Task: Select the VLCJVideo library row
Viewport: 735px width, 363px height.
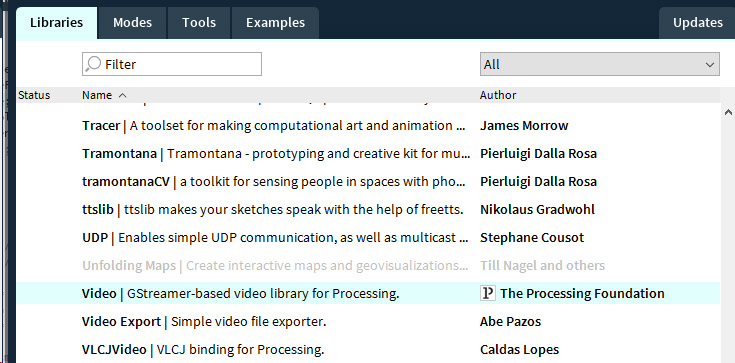Action: click(368, 349)
